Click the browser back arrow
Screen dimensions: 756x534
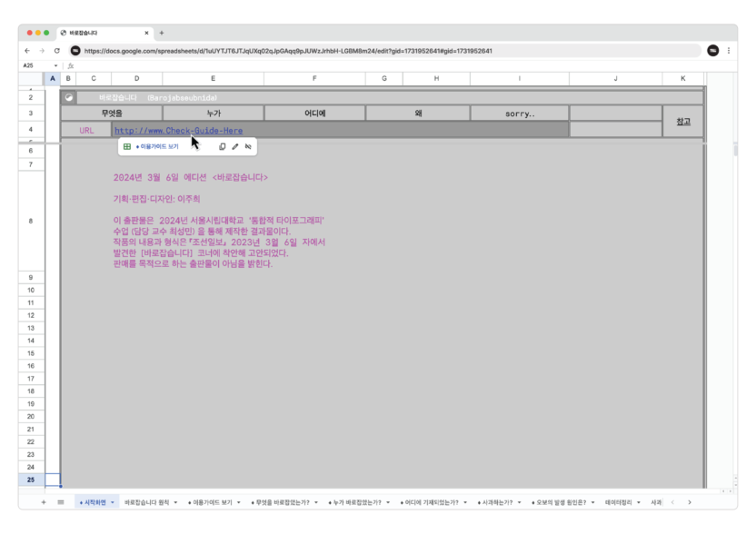(x=27, y=51)
